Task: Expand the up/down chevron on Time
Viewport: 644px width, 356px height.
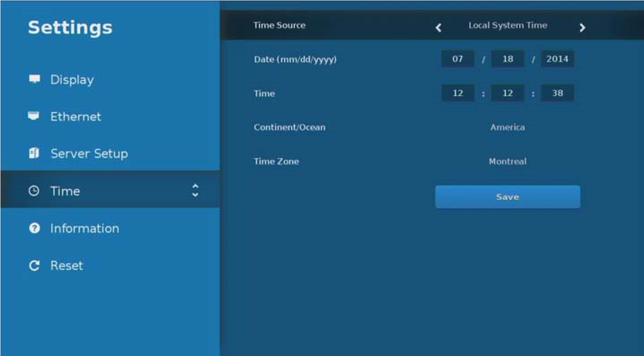Action: [195, 191]
